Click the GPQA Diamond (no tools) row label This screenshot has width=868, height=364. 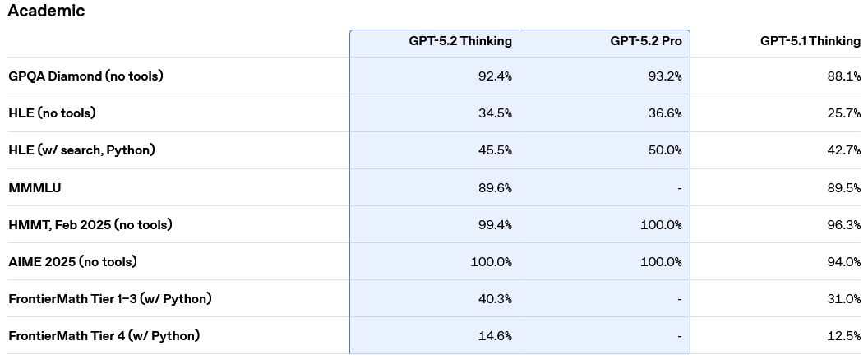click(x=85, y=76)
